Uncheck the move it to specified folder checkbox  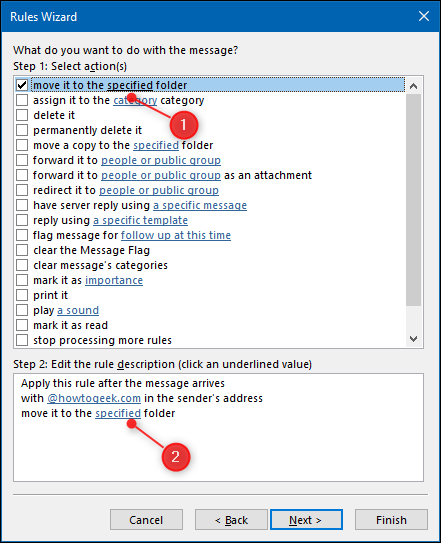[x=22, y=85]
